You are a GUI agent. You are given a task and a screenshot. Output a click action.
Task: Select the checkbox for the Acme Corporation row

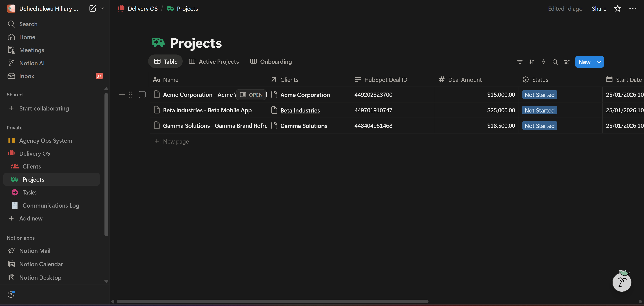pos(142,95)
